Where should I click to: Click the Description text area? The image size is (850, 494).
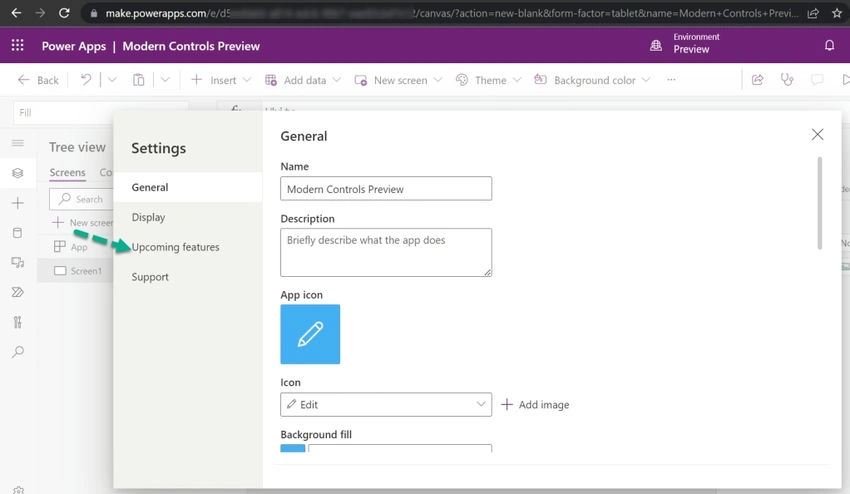(386, 252)
